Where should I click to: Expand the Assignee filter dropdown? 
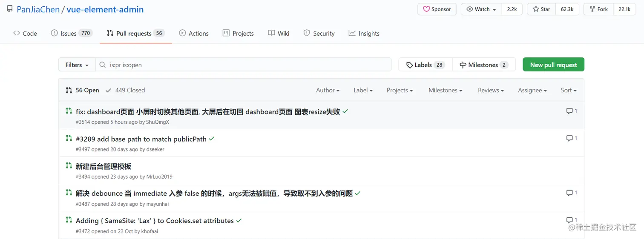(532, 90)
